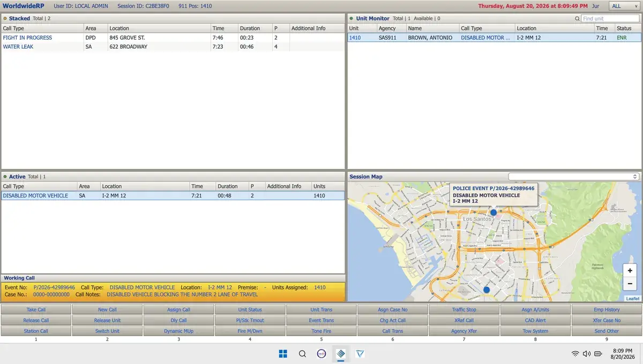This screenshot has width=643, height=364.
Task: Click the Agency Xfer button
Action: pos(464,331)
